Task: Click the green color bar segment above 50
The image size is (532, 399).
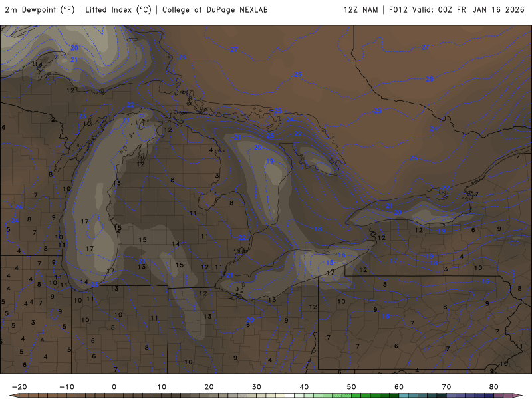Action: coord(356,396)
